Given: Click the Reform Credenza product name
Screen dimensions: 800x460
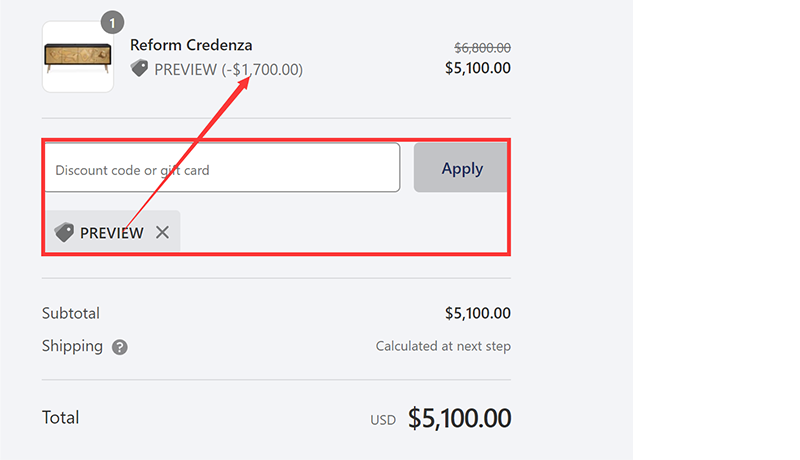Looking at the screenshot, I should click(191, 45).
